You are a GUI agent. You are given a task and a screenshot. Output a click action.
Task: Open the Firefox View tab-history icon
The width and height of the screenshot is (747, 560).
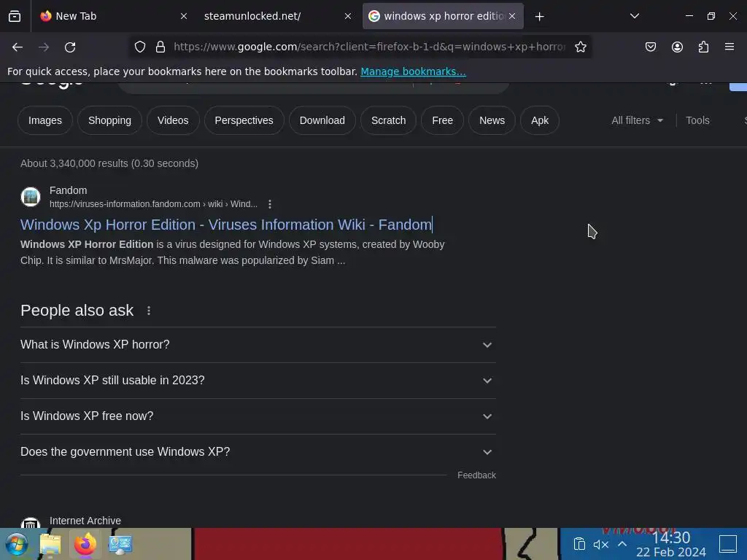[15, 16]
